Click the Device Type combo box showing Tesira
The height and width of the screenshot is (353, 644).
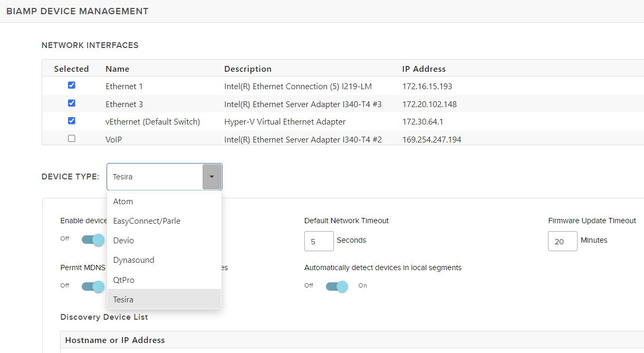coord(164,177)
